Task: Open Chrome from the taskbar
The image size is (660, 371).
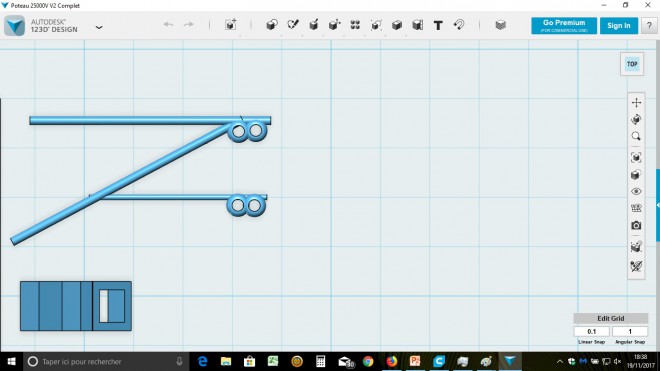Action: [x=368, y=361]
